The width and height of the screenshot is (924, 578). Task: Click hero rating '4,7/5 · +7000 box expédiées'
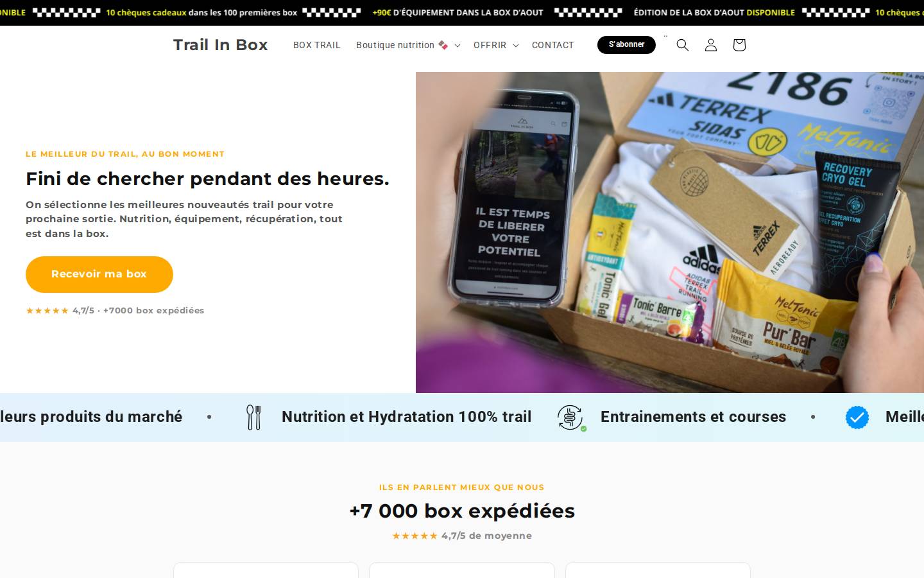coord(138,310)
